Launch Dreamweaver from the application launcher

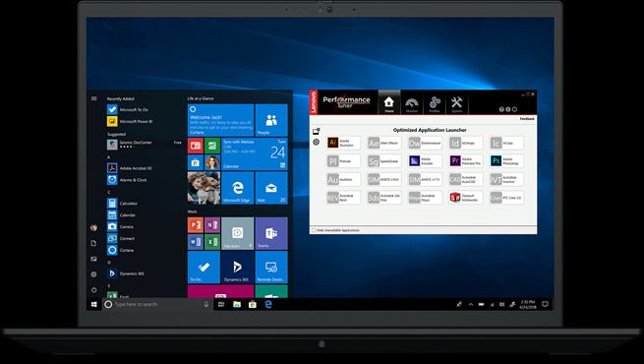pyautogui.click(x=425, y=143)
